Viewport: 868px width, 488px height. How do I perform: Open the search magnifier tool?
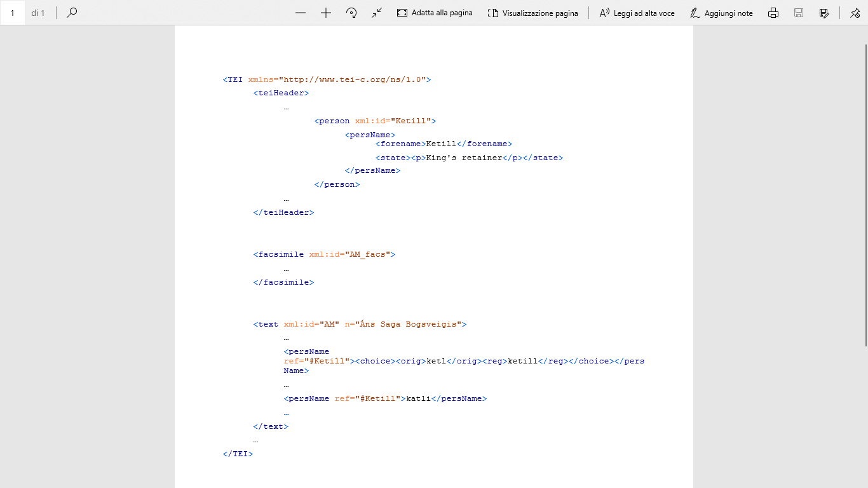(x=72, y=13)
